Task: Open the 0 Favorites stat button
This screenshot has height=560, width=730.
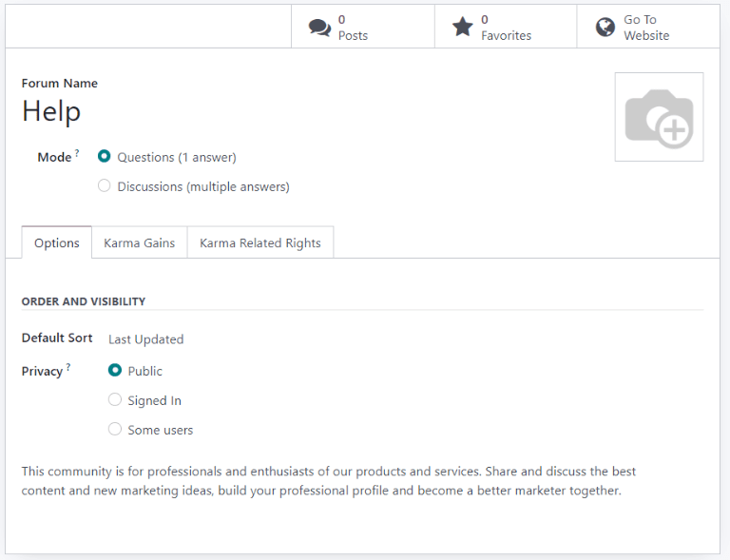Action: pos(506,27)
